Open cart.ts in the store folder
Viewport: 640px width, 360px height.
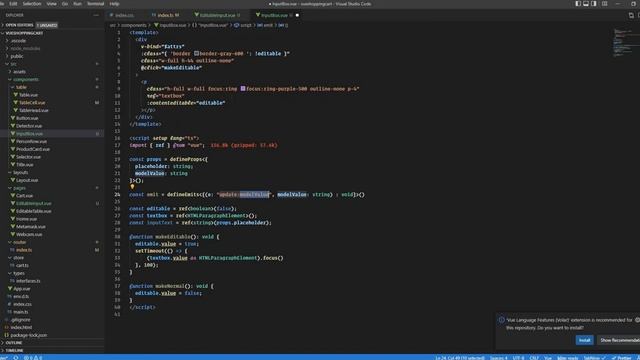[x=22, y=266]
